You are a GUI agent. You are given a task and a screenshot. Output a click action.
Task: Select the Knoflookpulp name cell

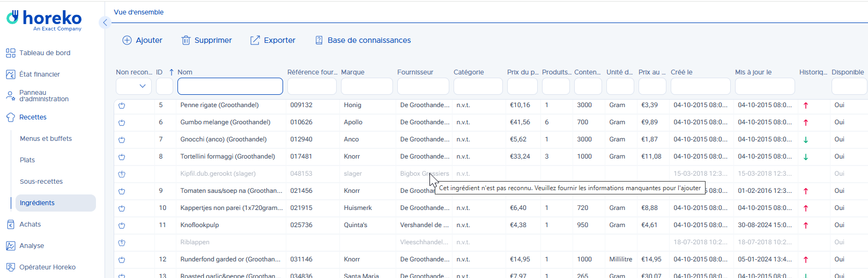(x=199, y=225)
